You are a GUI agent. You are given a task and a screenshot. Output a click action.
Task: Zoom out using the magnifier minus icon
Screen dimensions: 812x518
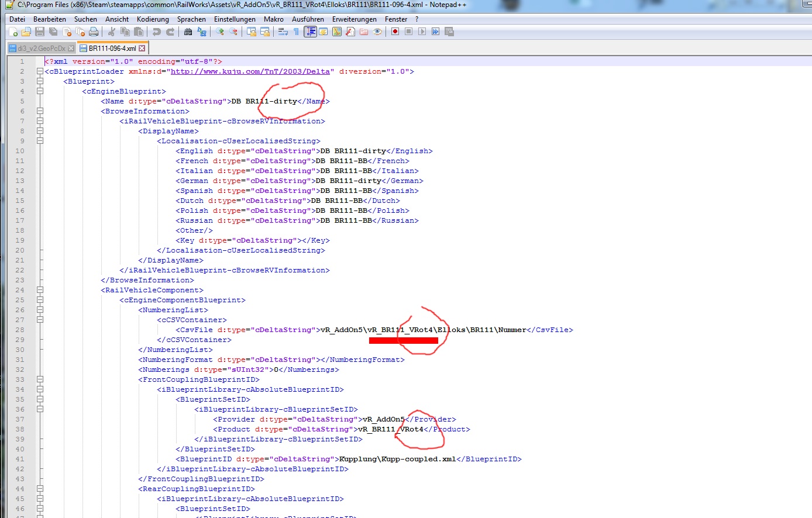[x=233, y=32]
